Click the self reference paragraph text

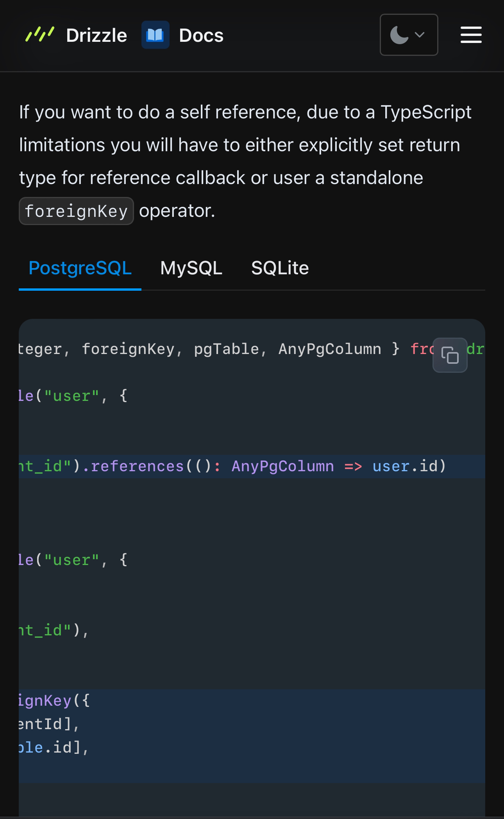coord(245,145)
